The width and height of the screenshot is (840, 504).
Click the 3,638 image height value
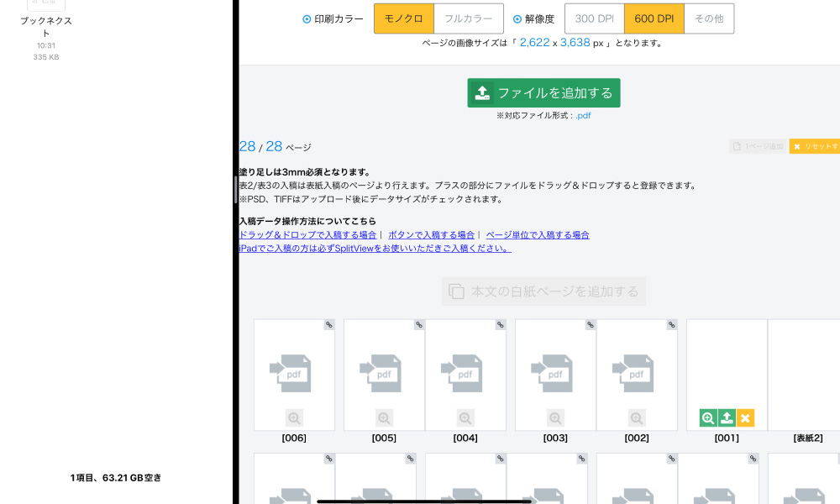[575, 42]
